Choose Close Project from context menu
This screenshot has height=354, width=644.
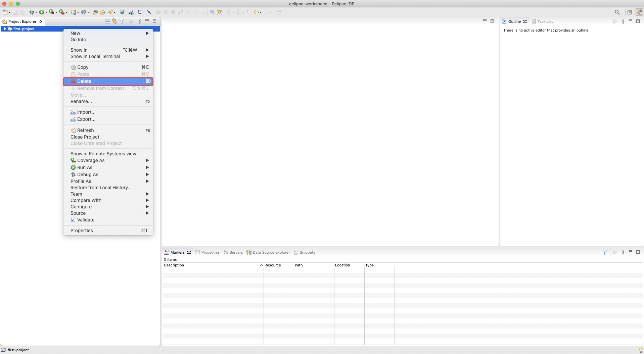[108, 137]
